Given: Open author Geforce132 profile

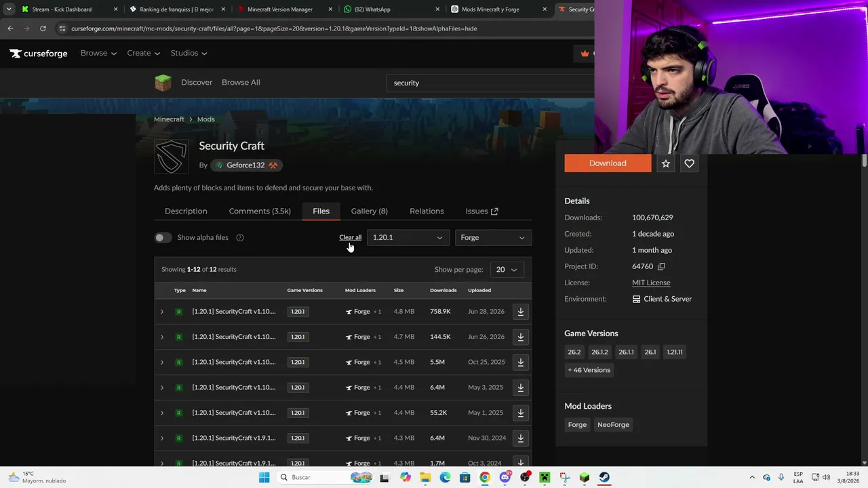Looking at the screenshot, I should coord(245,165).
